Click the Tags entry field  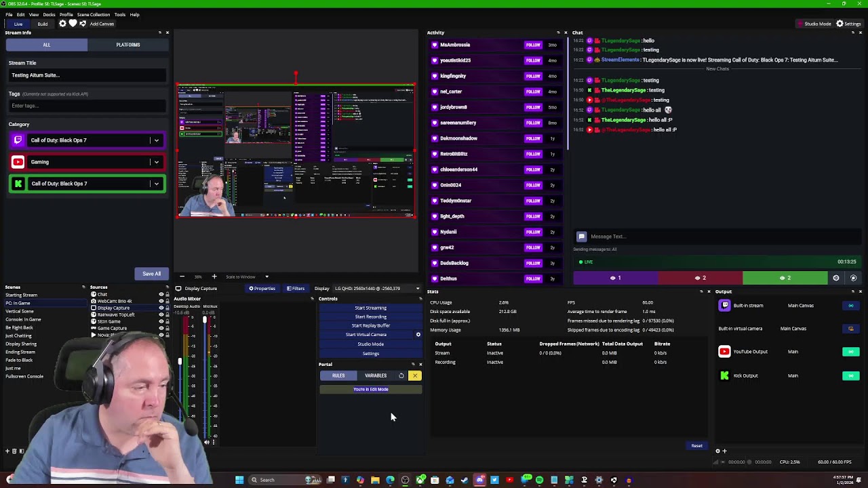click(87, 106)
